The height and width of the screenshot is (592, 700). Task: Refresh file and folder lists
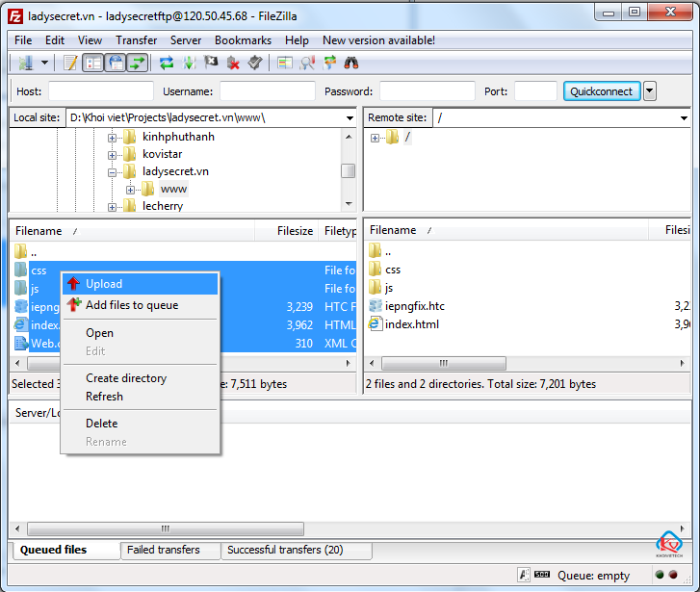pos(167,63)
